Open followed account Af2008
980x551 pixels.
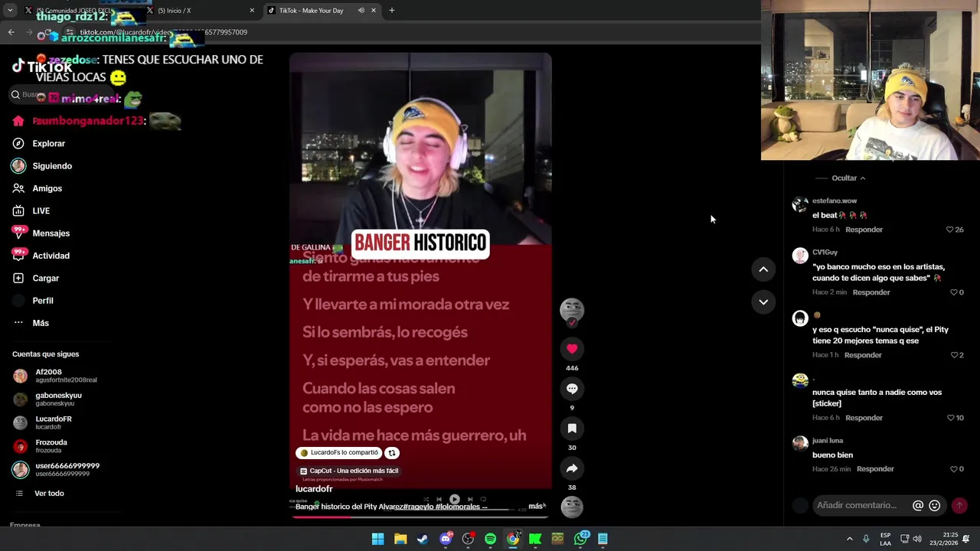tap(55, 376)
